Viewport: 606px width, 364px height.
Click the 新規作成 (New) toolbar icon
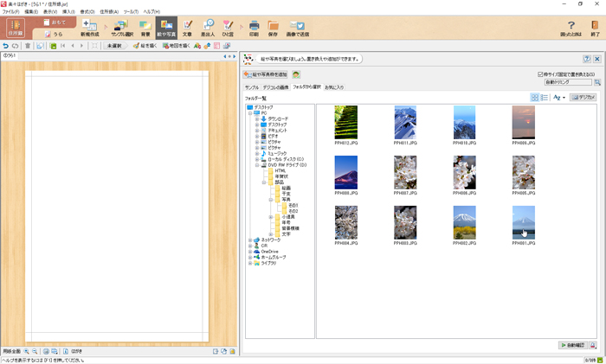pyautogui.click(x=89, y=27)
